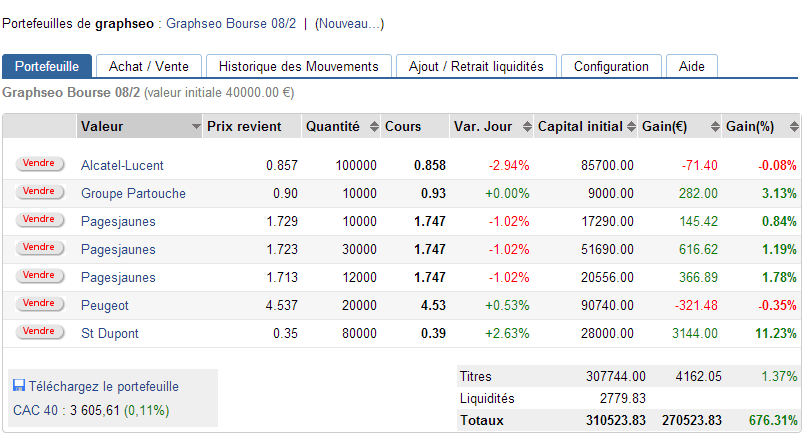Sort by the Gain(€) column arrows
Viewport: 811px width, 442px height.
(x=715, y=127)
